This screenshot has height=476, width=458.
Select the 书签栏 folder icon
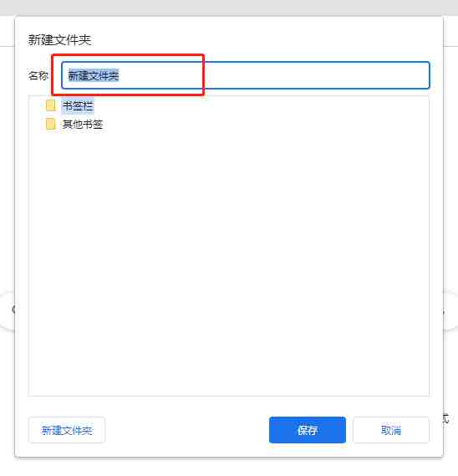point(51,105)
